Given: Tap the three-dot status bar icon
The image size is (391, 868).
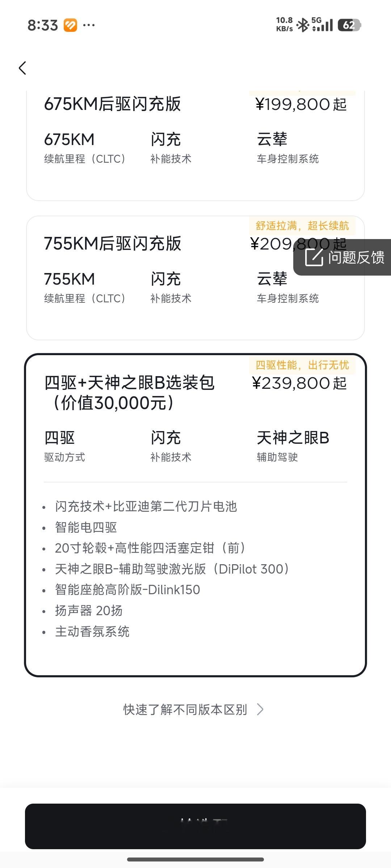Looking at the screenshot, I should (x=89, y=25).
